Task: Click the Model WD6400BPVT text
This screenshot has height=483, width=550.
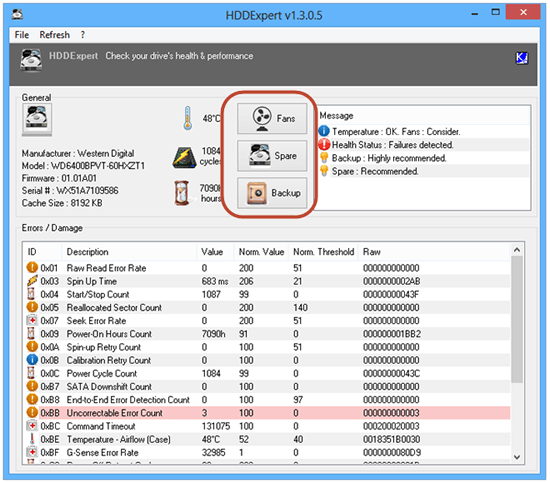Action: click(x=83, y=166)
